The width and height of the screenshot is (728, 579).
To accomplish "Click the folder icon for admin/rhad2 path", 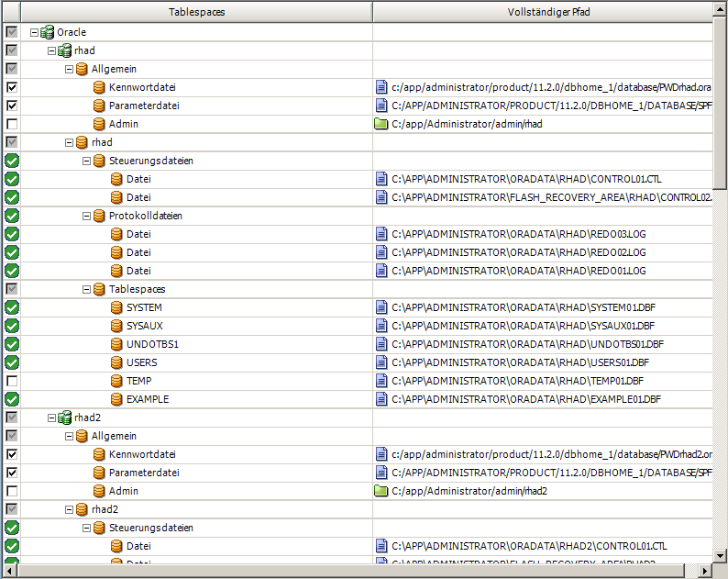I will (381, 491).
